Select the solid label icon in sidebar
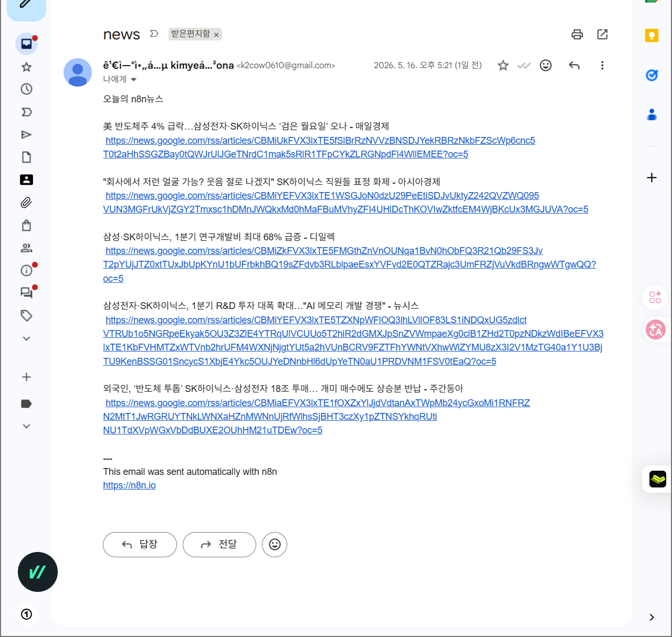Viewport: 672px width, 637px height. (27, 404)
